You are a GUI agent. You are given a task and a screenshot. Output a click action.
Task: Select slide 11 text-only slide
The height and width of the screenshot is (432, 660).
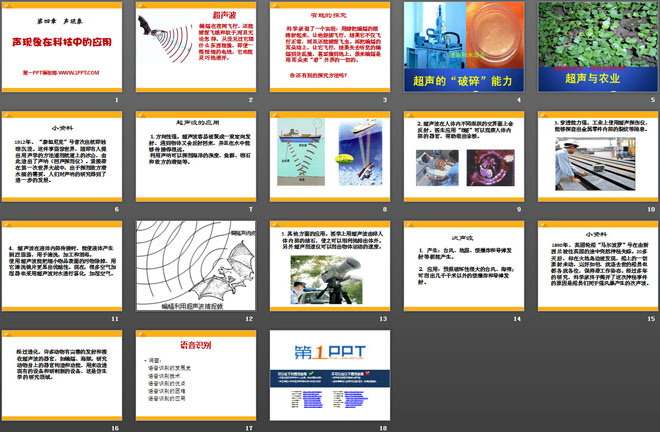[x=62, y=266]
